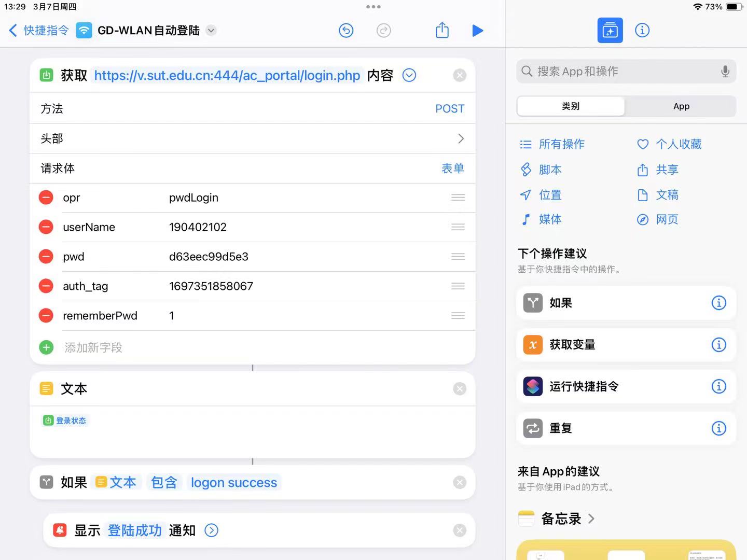Image resolution: width=747 pixels, height=560 pixels.
Task: Run the shortcut with play button
Action: [x=478, y=31]
